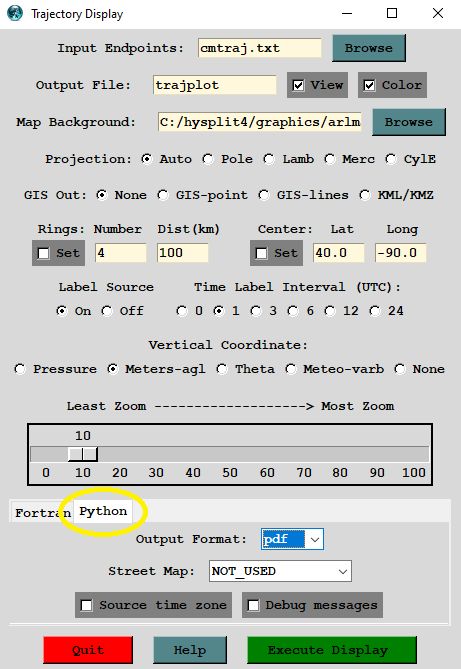Screen dimensions: 461x669
Task: Turn Label Source On
Action: (x=62, y=311)
